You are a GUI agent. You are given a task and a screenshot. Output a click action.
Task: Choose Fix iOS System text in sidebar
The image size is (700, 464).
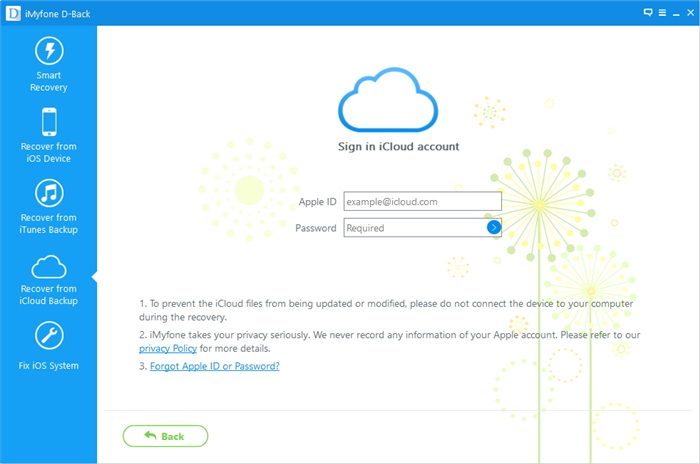coord(49,366)
